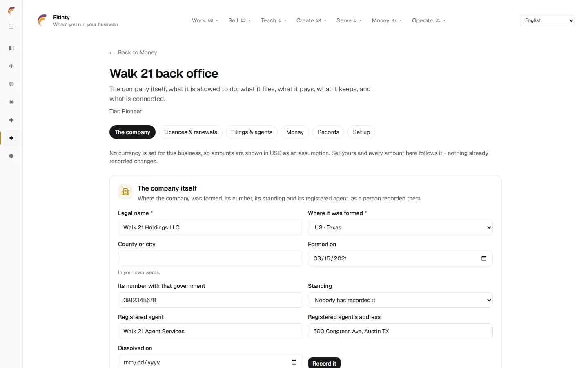The height and width of the screenshot is (368, 588).
Task: Open the calendar picker for Dissolved on
Action: click(294, 362)
